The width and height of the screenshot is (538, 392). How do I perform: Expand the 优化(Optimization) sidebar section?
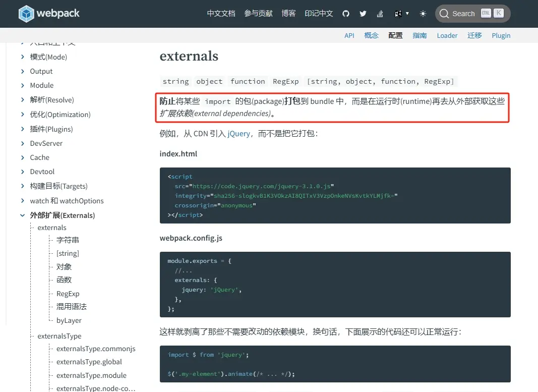(22, 115)
